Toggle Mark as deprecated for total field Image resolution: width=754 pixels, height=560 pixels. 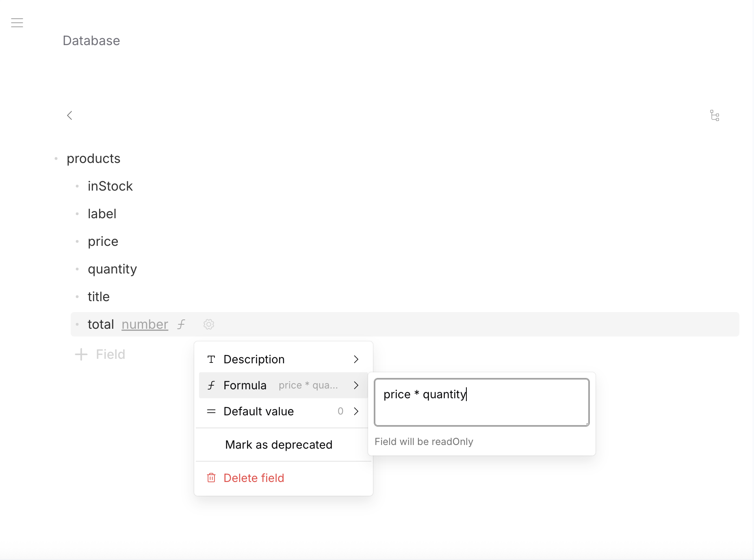[278, 444]
